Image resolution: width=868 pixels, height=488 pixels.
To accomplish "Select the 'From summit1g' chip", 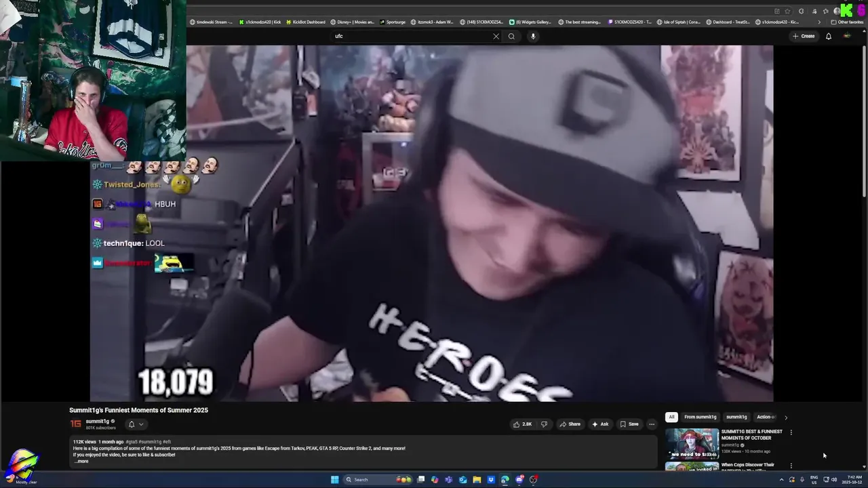I will click(x=701, y=417).
